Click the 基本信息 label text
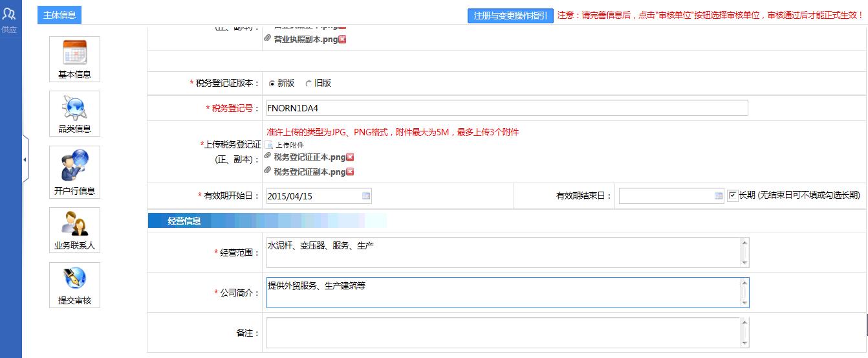 (x=74, y=74)
